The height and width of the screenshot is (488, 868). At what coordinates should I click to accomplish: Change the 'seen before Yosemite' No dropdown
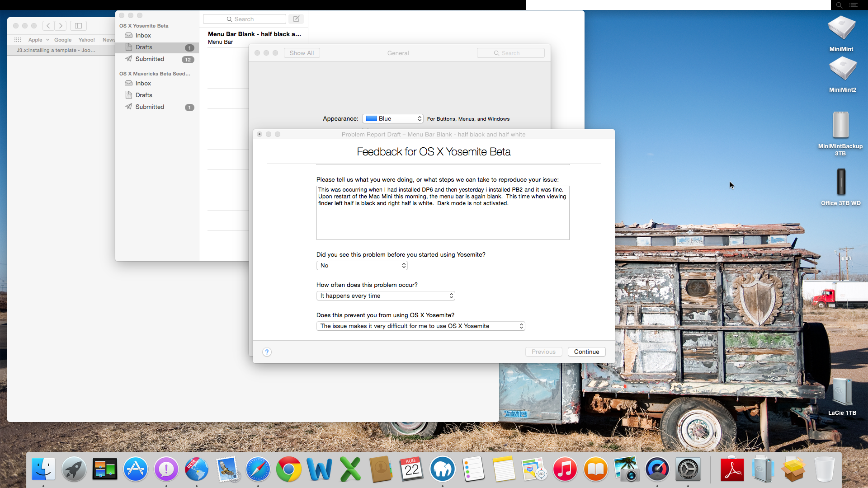(362, 265)
